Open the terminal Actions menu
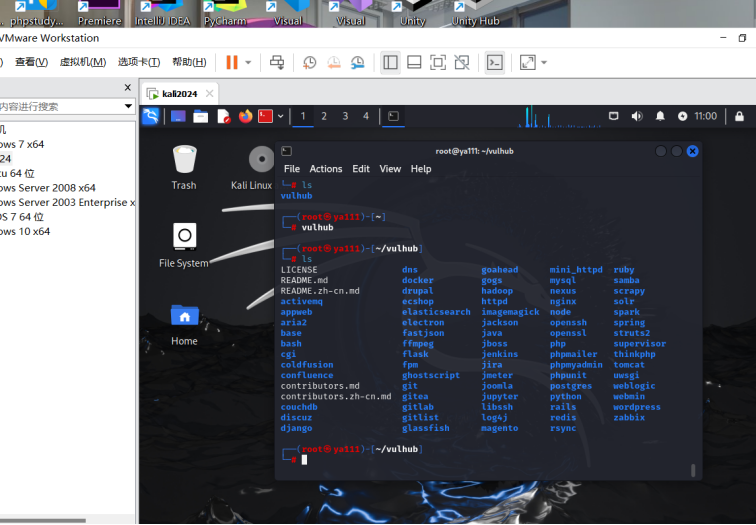This screenshot has height=525, width=756. coord(326,169)
